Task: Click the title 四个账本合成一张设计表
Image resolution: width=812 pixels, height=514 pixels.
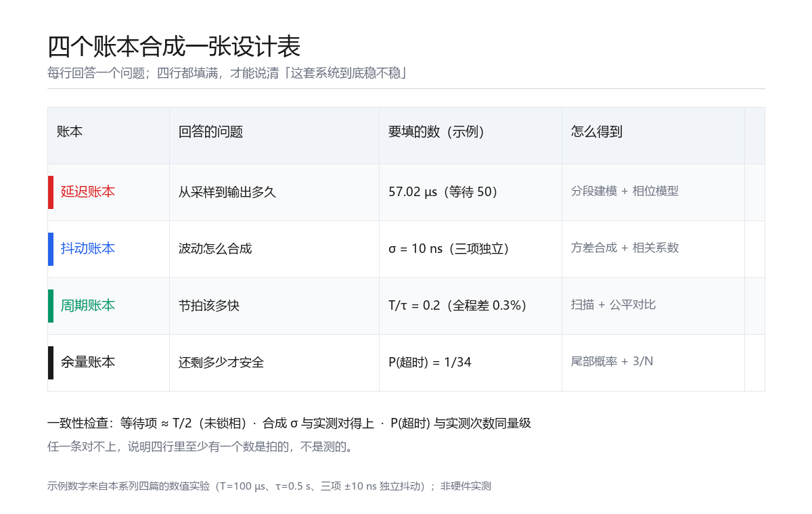Action: coord(174,47)
